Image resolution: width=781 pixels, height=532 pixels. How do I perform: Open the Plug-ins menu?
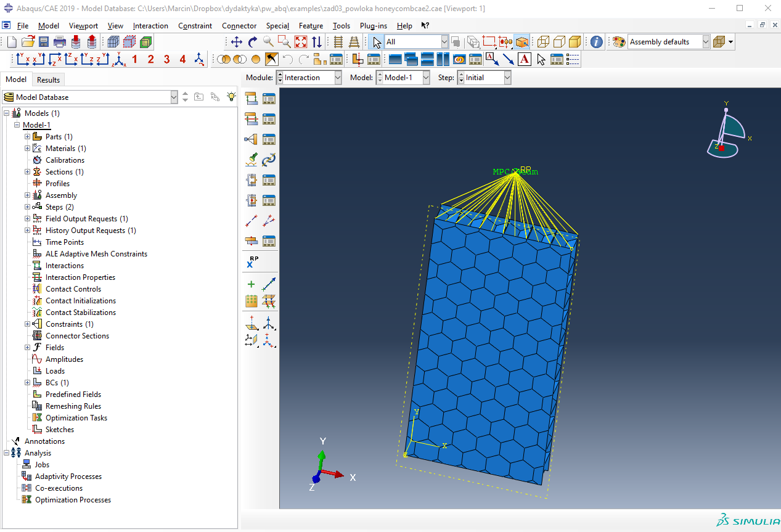374,26
